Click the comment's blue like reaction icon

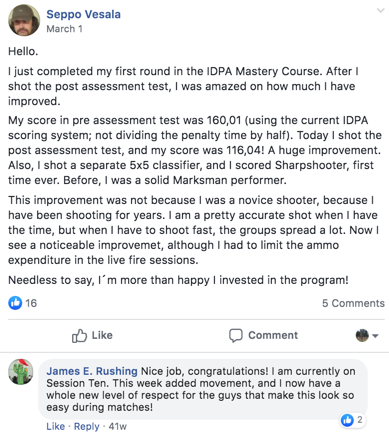coord(347,420)
